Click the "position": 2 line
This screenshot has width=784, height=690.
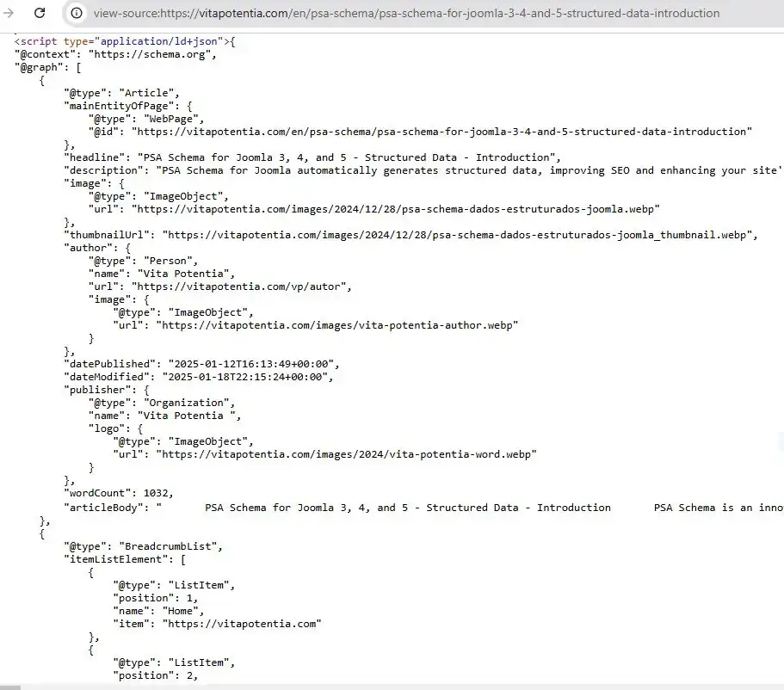[x=156, y=675]
